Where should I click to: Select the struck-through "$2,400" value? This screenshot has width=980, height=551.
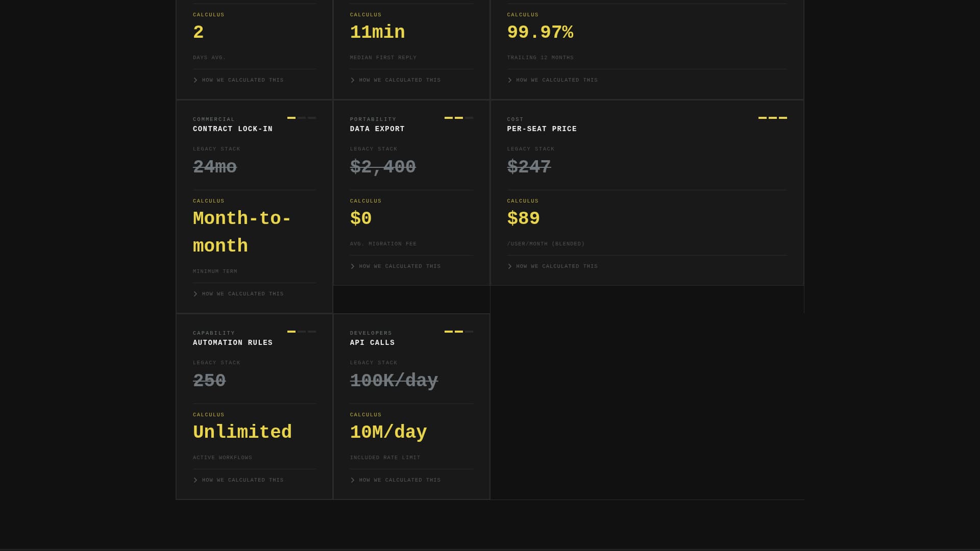click(x=383, y=167)
